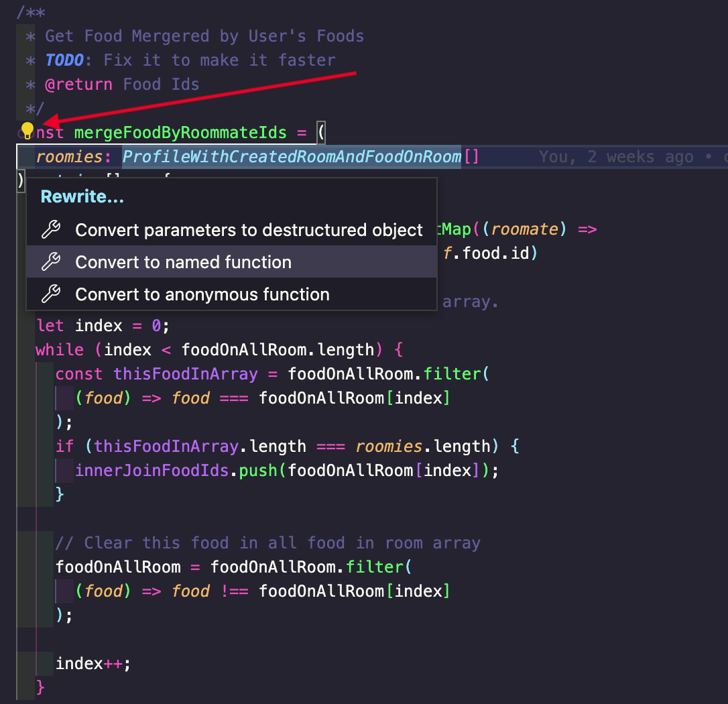
Task: Click the yellow lightbulb quick-fix icon
Action: pos(27,131)
